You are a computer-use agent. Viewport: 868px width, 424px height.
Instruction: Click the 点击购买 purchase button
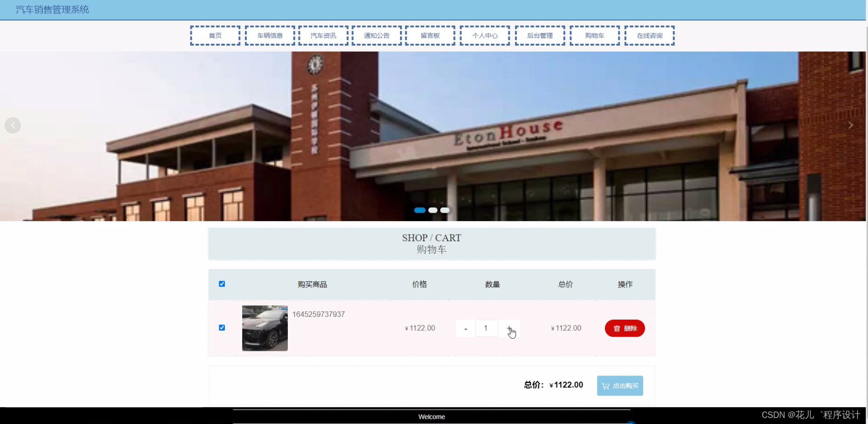620,385
